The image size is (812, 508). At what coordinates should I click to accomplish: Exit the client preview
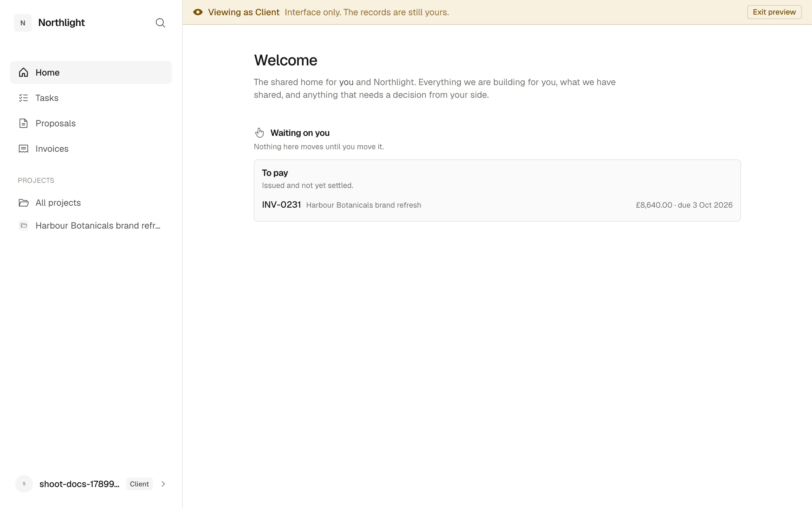[x=774, y=12]
